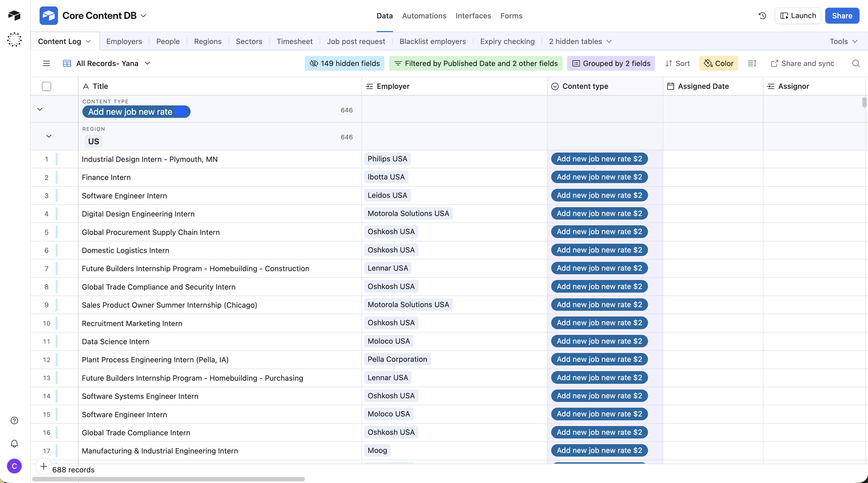This screenshot has width=868, height=483.
Task: Click the horizontal scrollbar at bottom
Action: pyautogui.click(x=169, y=479)
